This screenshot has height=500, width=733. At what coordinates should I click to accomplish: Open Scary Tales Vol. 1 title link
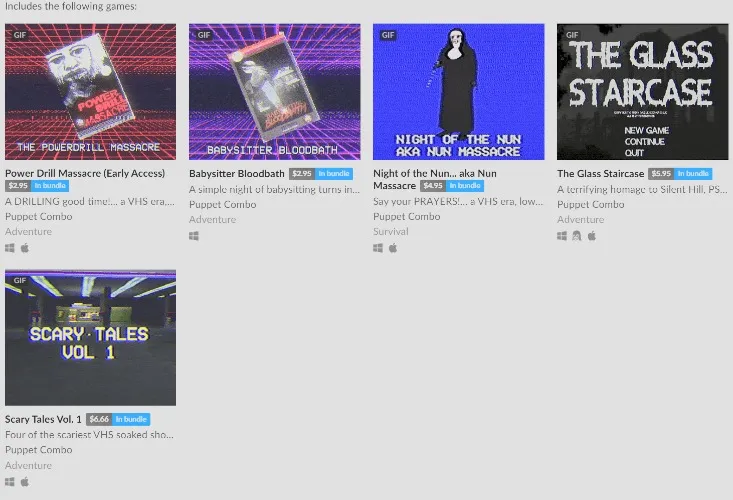(43, 419)
